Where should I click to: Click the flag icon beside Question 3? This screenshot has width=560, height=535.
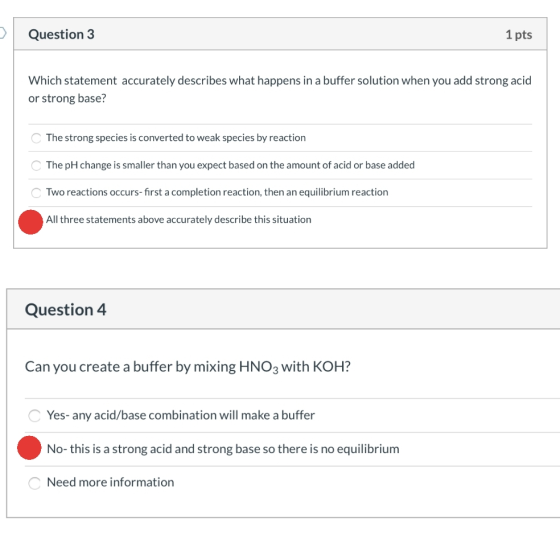point(2,33)
